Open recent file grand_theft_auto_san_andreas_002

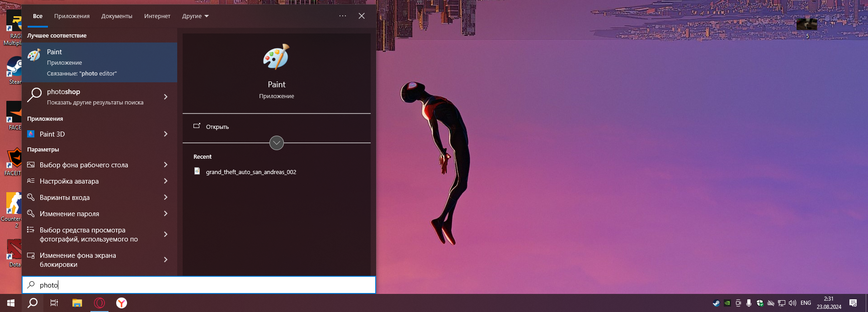tap(251, 172)
